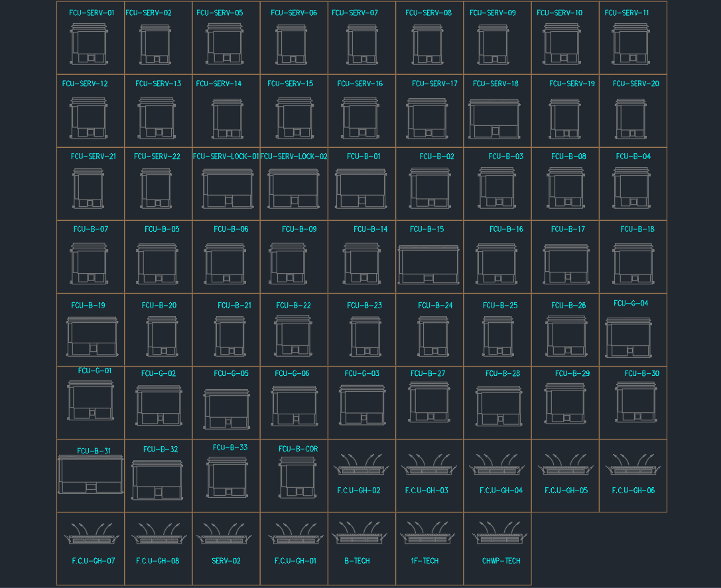
Task: Select the FCU-B-15 unit drawing
Action: click(428, 265)
